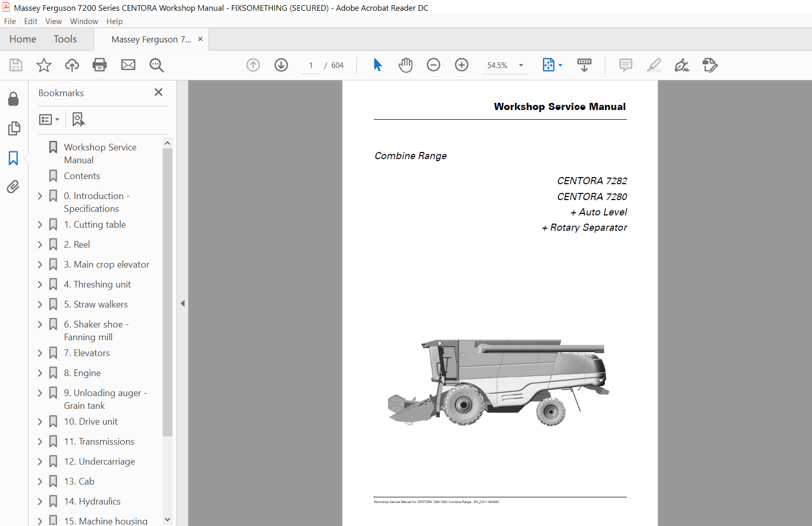Open the find text magnifier

point(156,65)
